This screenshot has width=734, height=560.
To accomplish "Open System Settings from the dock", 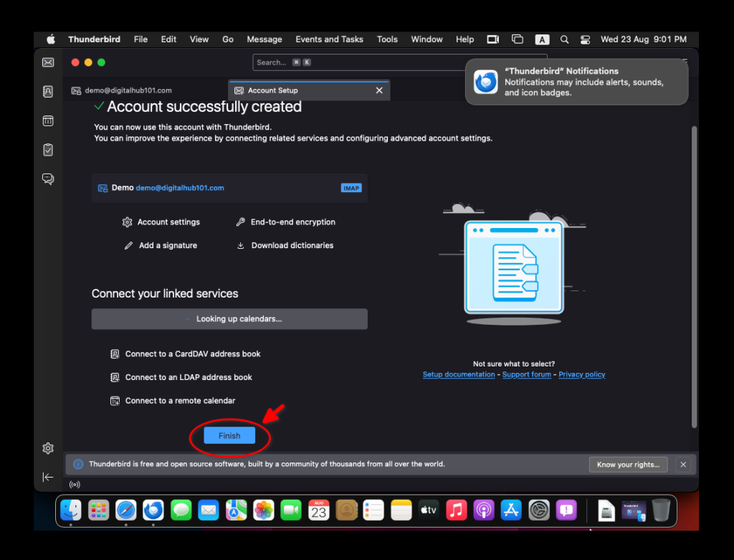I will pyautogui.click(x=539, y=510).
